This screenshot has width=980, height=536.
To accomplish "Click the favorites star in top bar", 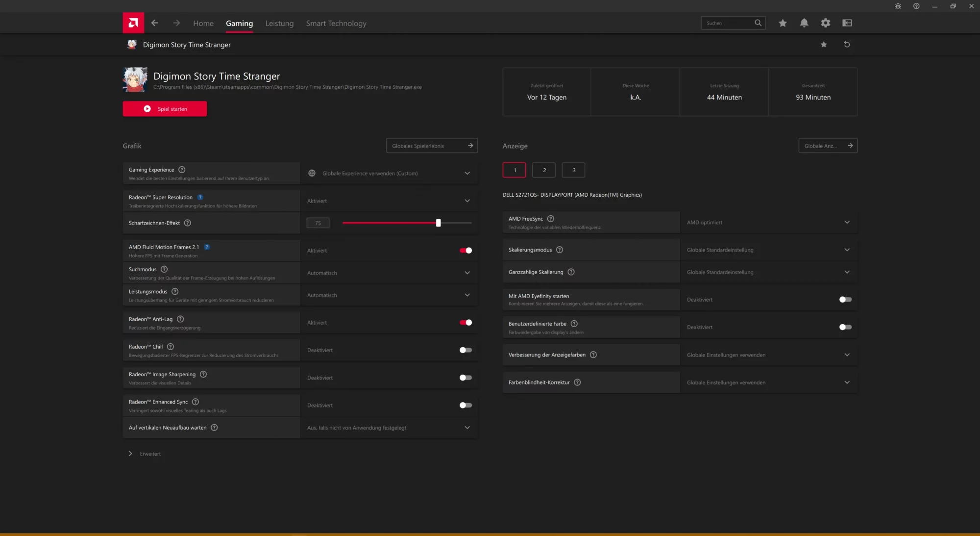I will point(783,23).
